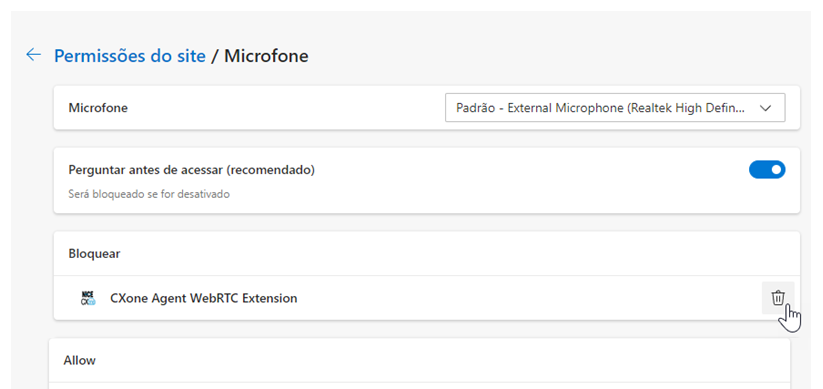Open the Permissões do site breadcrumb link
The height and width of the screenshot is (389, 823).
130,56
